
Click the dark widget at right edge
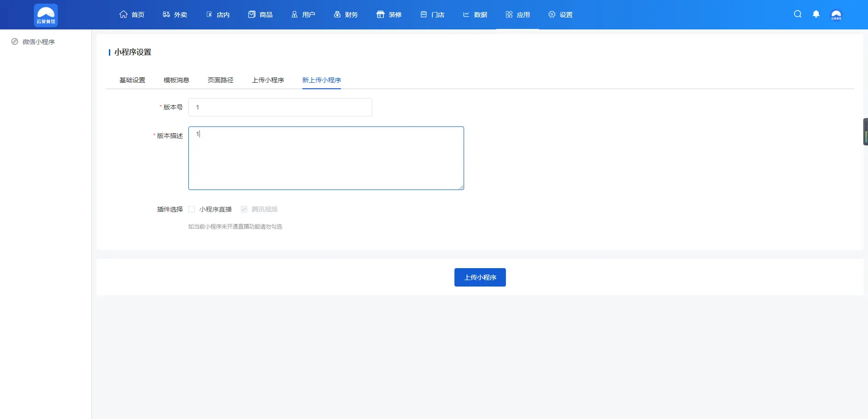(865, 132)
